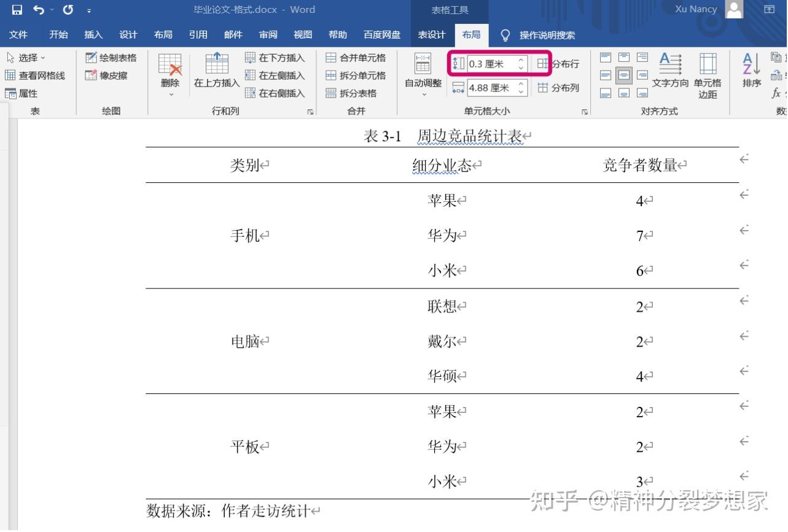This screenshot has height=532, width=788.
Task: Align cell text center right
Action: [642, 75]
